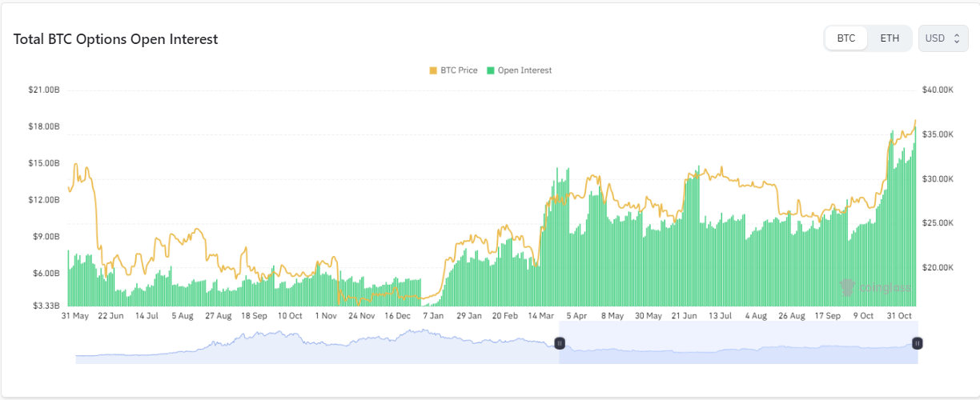Click the highlighted range selection window
The width and height of the screenshot is (980, 400).
click(x=737, y=344)
